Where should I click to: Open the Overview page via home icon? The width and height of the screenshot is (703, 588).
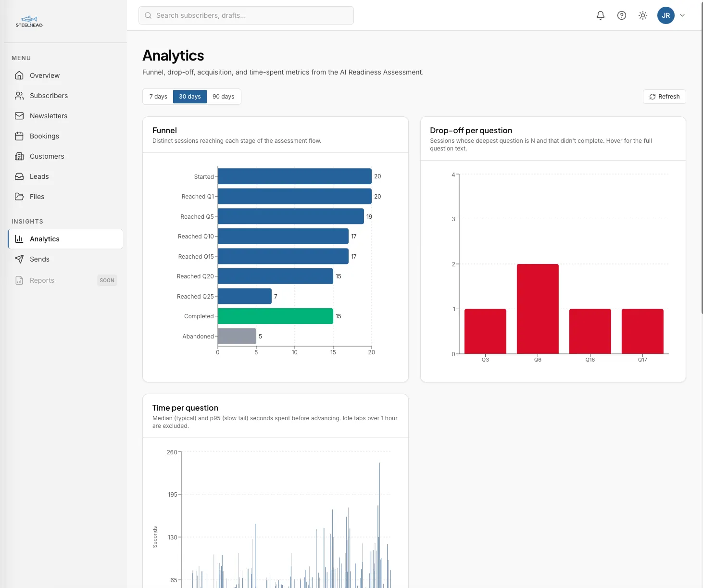pos(19,75)
